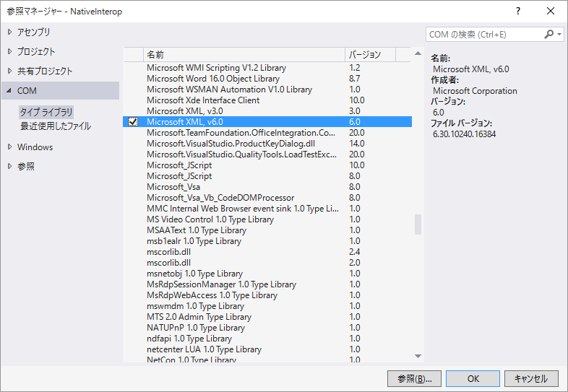Viewport: 568px width, 392px height.
Task: Select mswmdm 1.0 Type Library
Action: point(267,306)
